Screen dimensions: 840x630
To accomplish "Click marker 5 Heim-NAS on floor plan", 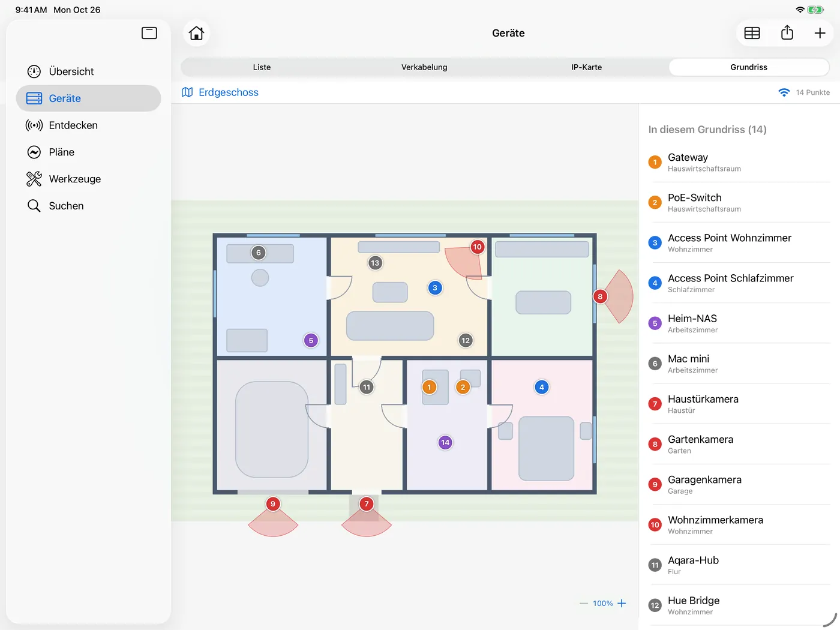I will coord(311,340).
